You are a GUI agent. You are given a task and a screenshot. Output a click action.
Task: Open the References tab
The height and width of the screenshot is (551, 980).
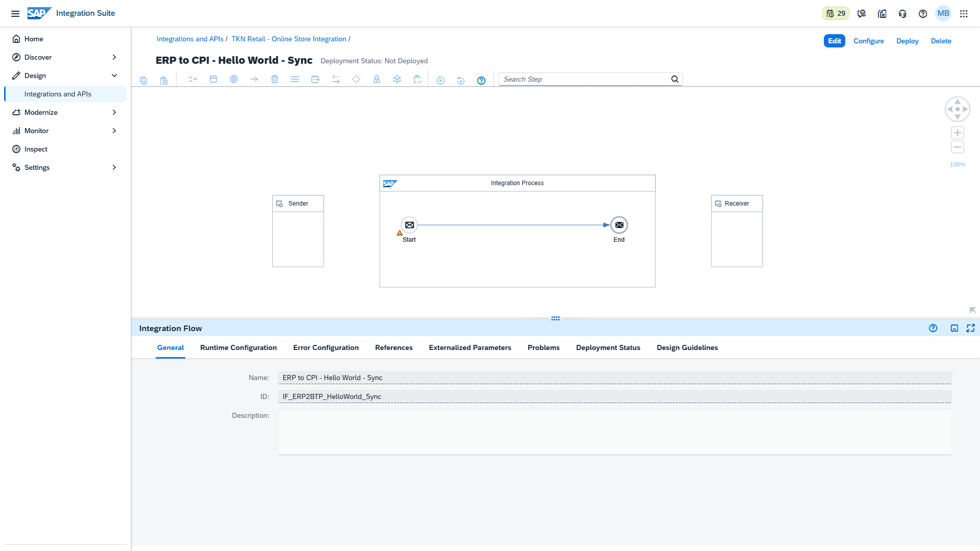point(394,347)
